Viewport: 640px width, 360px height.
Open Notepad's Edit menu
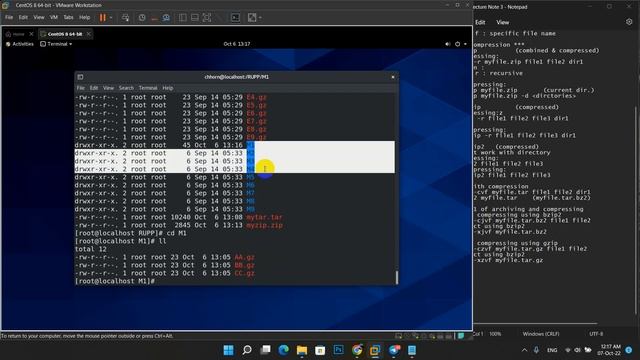(x=480, y=22)
